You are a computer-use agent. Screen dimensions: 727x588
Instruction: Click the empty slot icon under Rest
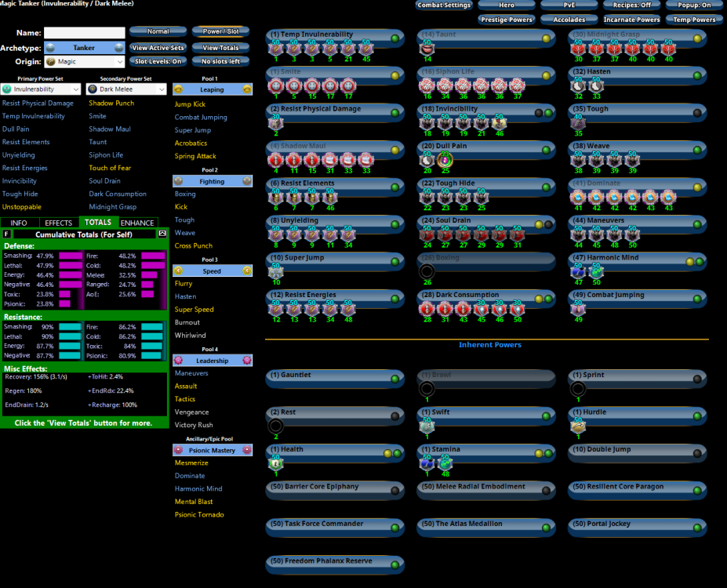click(x=275, y=426)
